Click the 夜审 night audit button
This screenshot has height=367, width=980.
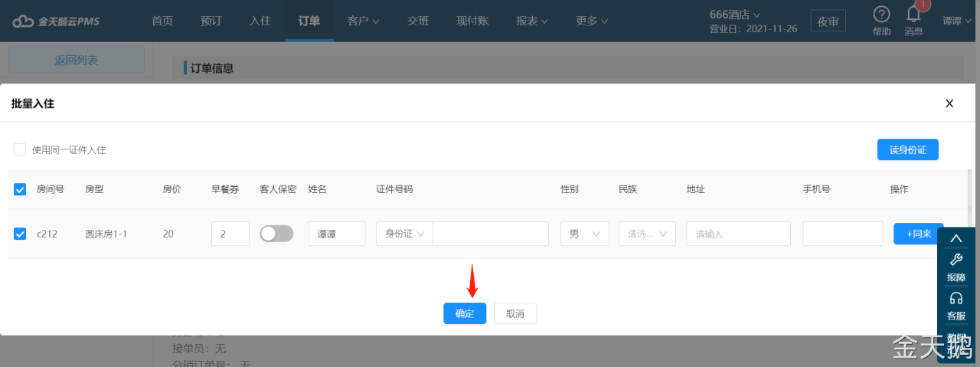click(828, 21)
